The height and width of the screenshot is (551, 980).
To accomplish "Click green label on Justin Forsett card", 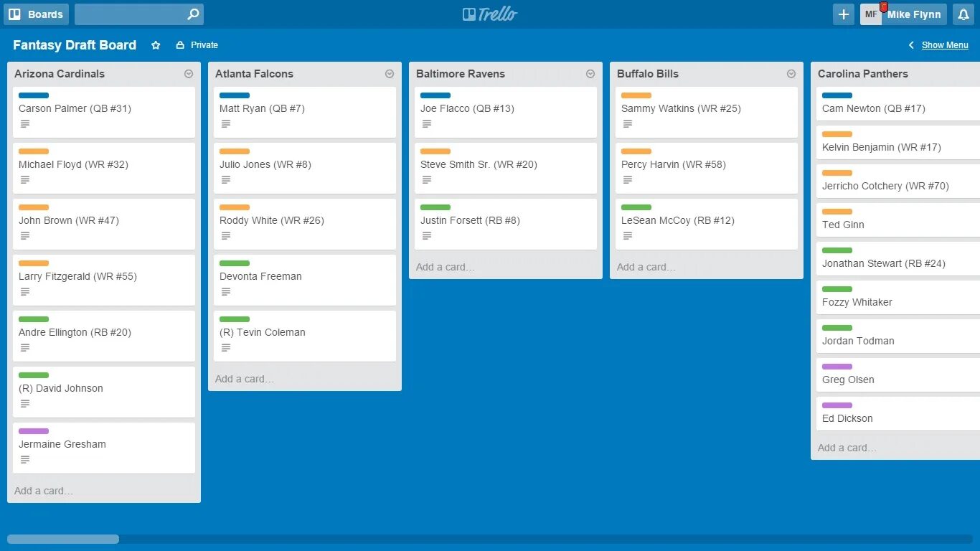I will (435, 207).
